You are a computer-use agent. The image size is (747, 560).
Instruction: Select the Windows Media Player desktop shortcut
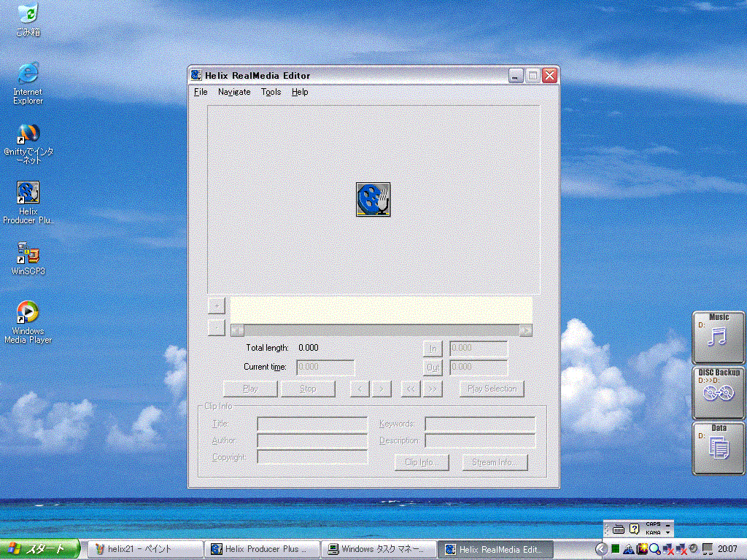(x=28, y=322)
